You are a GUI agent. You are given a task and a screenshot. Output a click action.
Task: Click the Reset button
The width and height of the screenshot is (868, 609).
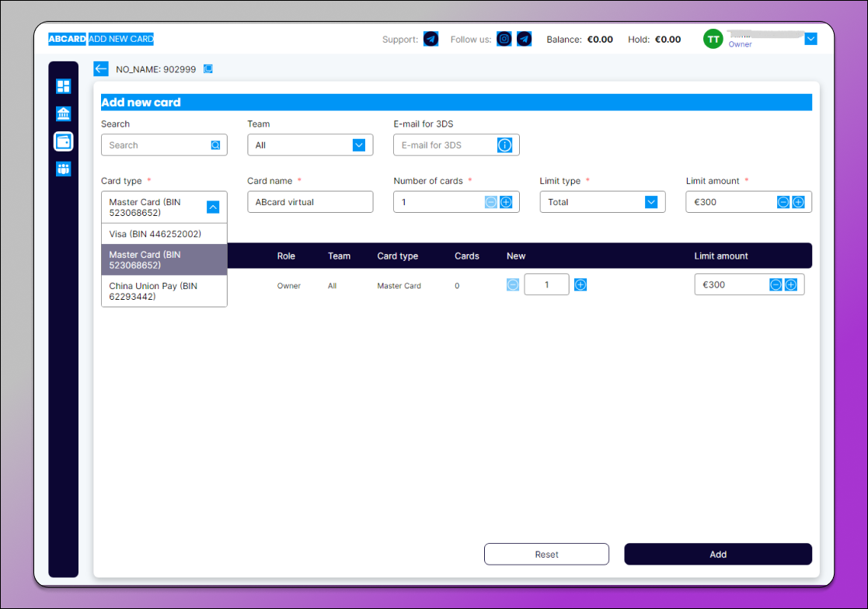pos(546,554)
